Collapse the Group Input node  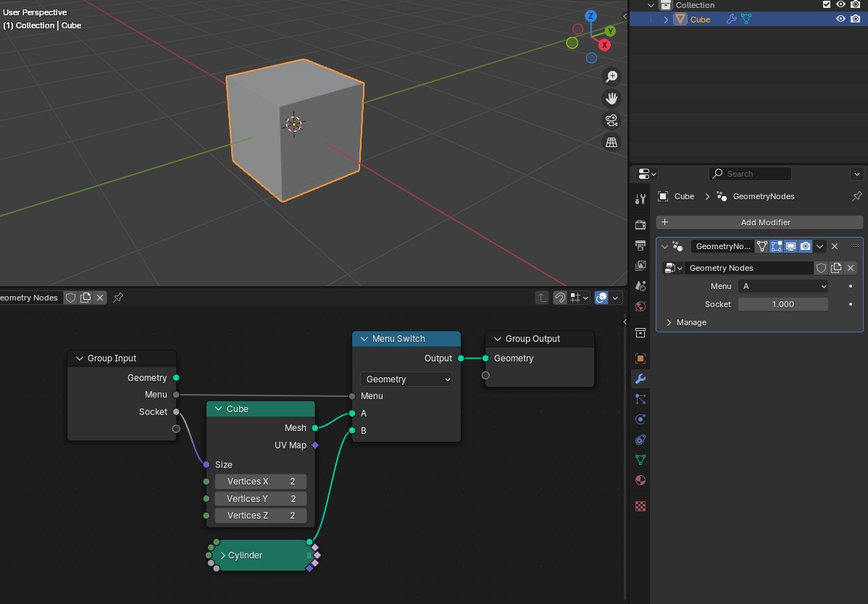(x=80, y=358)
